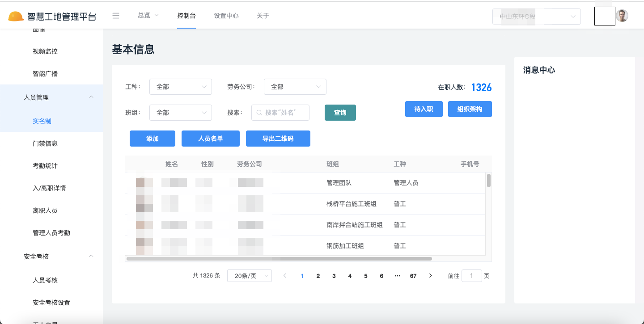Open 管理人员考勤 in the sidebar
Image resolution: width=644 pixels, height=324 pixels.
click(x=51, y=233)
